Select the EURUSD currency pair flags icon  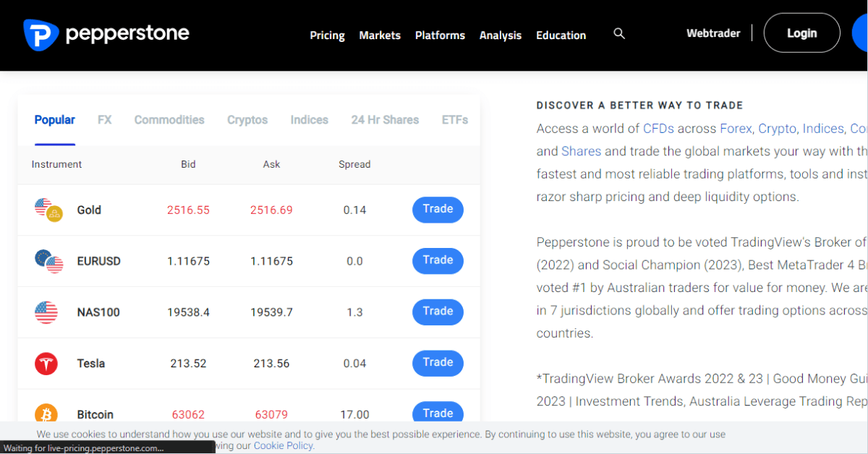pos(48,261)
